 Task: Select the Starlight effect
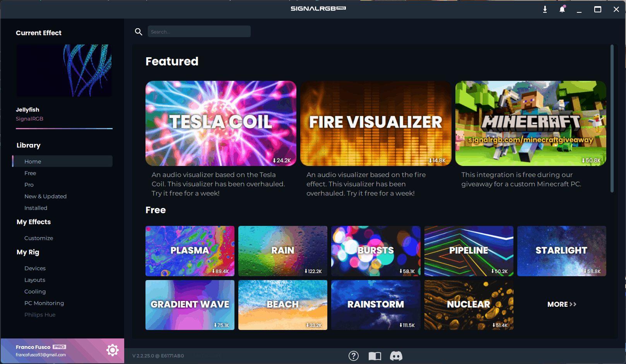pos(562,251)
